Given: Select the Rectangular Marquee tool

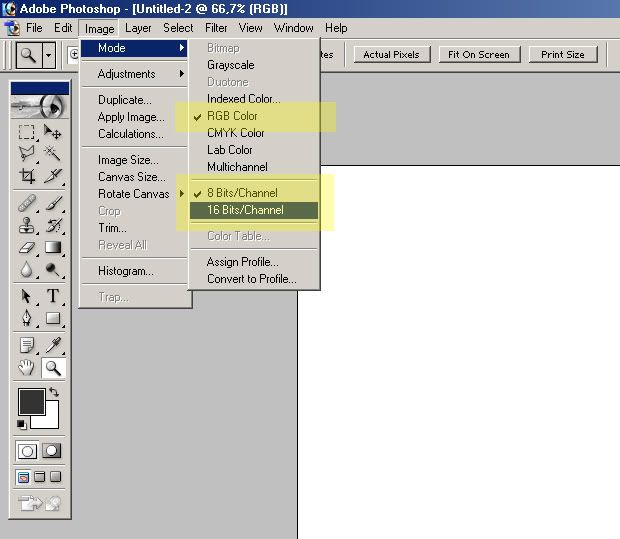Looking at the screenshot, I should [26, 132].
